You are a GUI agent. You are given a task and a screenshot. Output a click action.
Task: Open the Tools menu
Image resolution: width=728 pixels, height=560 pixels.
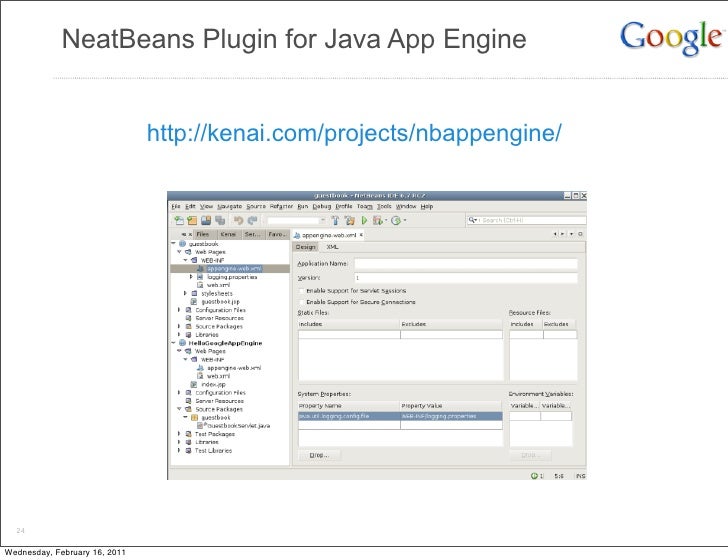tap(384, 207)
